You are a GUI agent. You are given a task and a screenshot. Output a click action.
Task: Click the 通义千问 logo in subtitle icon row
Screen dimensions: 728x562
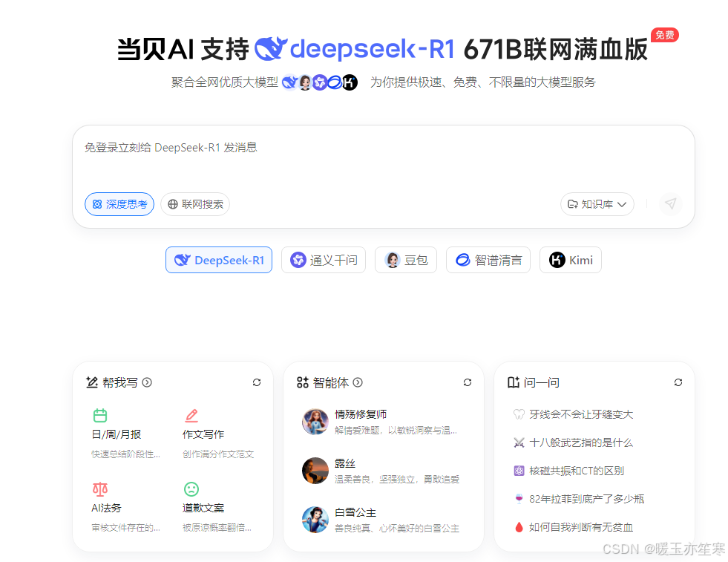tap(319, 82)
